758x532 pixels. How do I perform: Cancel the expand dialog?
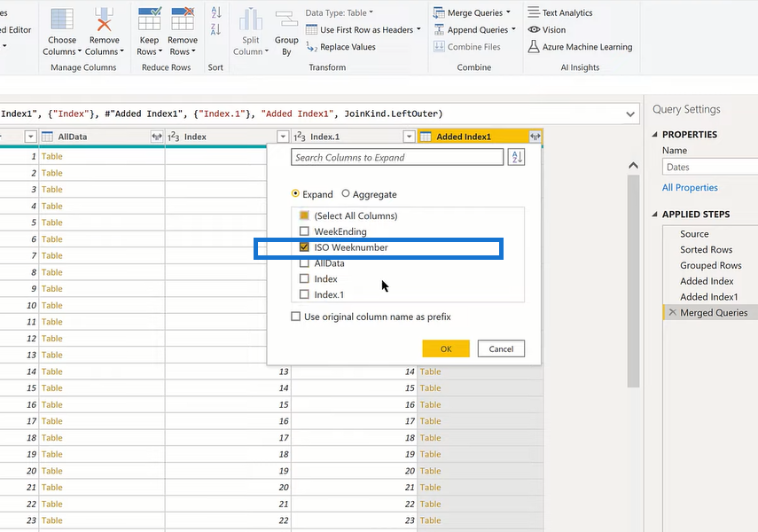pyautogui.click(x=501, y=348)
